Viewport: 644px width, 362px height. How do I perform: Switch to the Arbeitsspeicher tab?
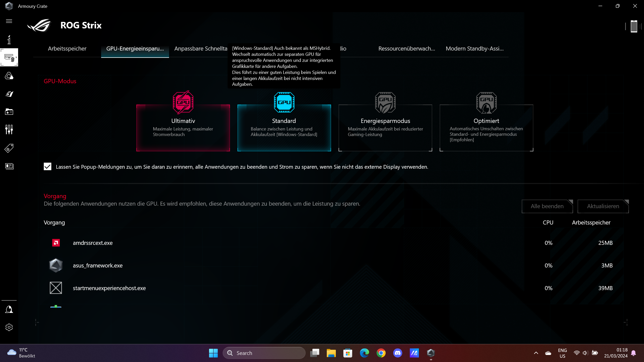67,49
